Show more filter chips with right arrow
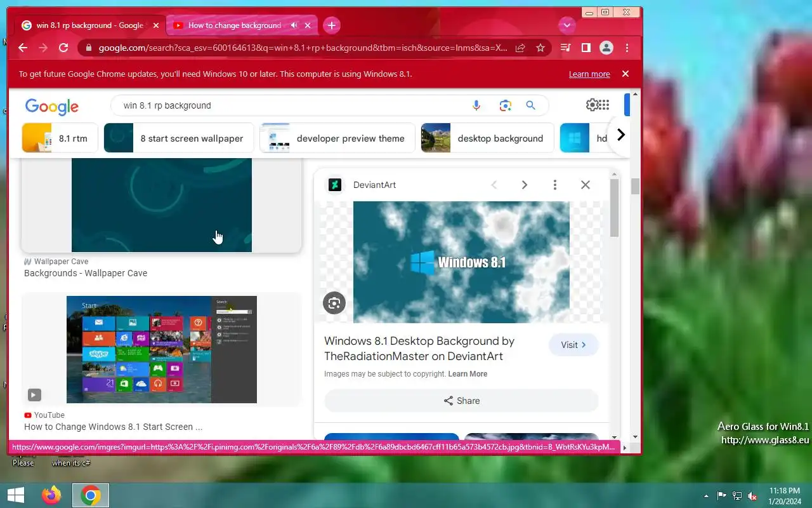Image resolution: width=812 pixels, height=508 pixels. pyautogui.click(x=621, y=135)
